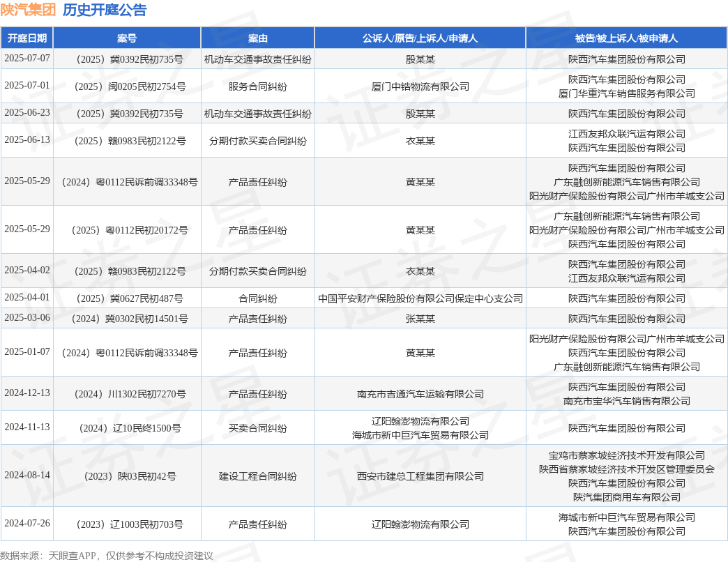The image size is (728, 562).
Task: Click 分期付款买卖合同纠纷 in the 2025-04-02 row
Action: [258, 271]
